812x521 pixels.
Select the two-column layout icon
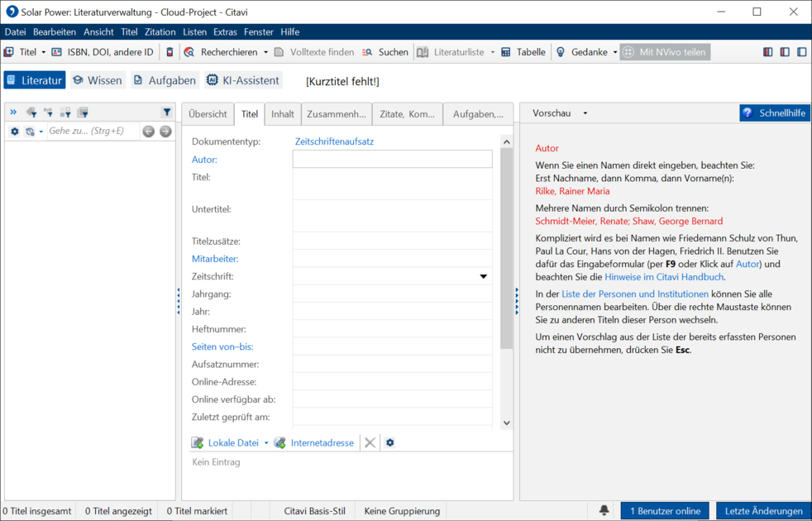pos(785,52)
